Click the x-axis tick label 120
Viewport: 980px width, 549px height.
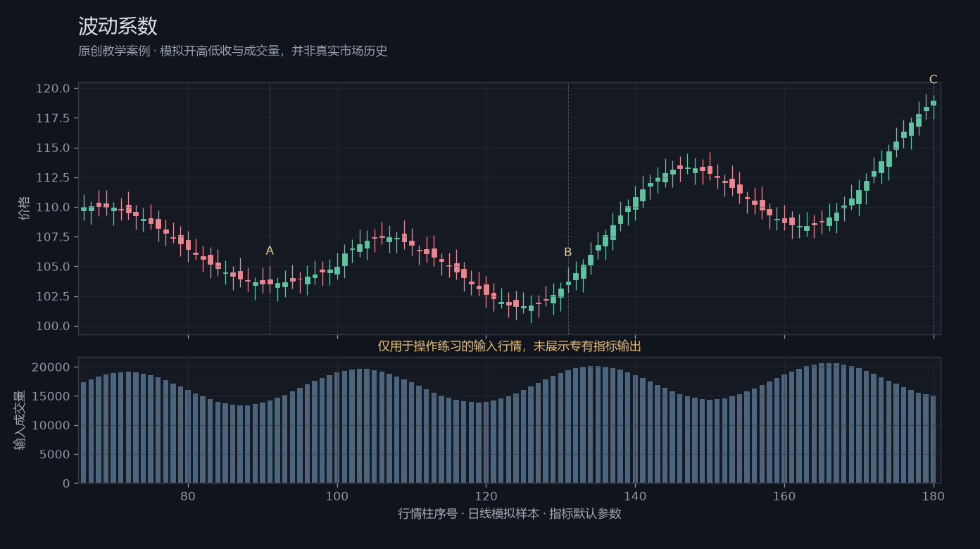tap(486, 496)
